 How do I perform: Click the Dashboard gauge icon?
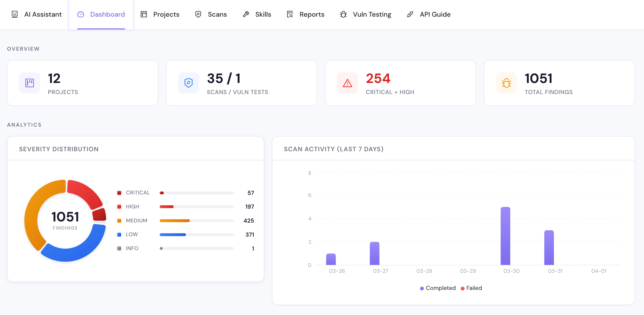80,14
